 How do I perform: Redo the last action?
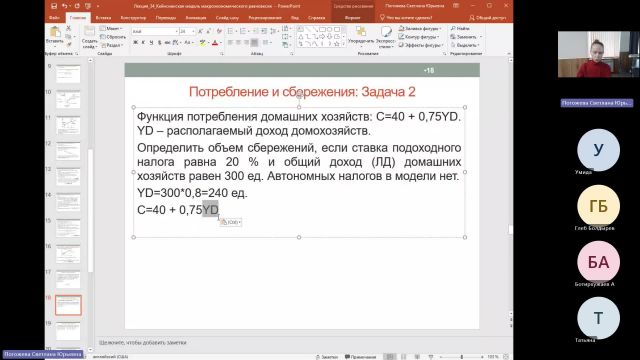[x=77, y=6]
